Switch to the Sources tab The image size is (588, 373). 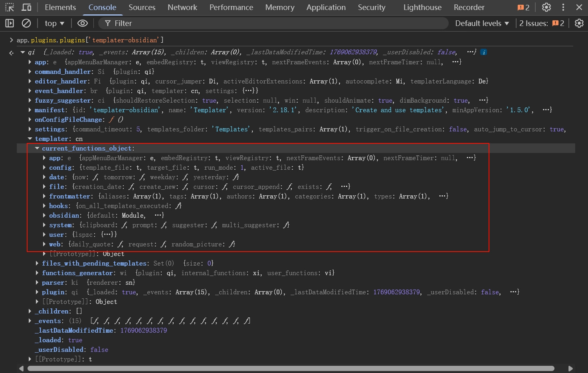click(142, 7)
